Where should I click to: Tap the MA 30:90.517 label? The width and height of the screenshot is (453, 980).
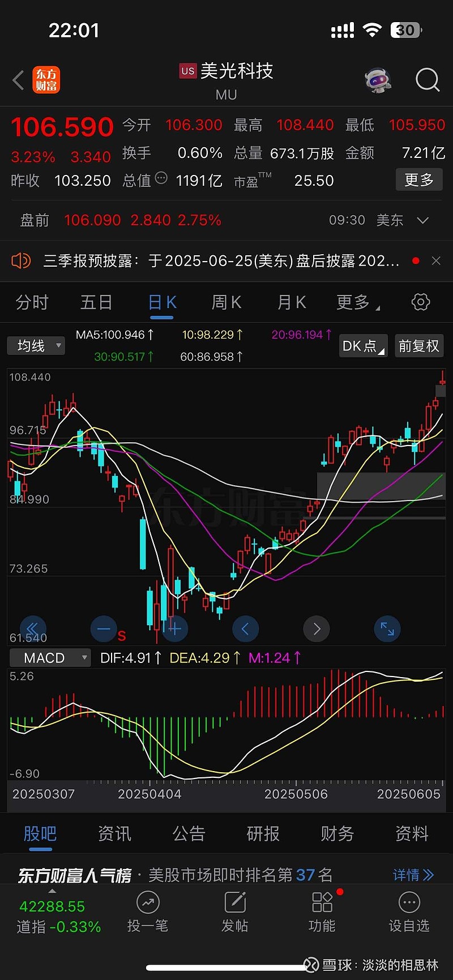[x=124, y=357]
